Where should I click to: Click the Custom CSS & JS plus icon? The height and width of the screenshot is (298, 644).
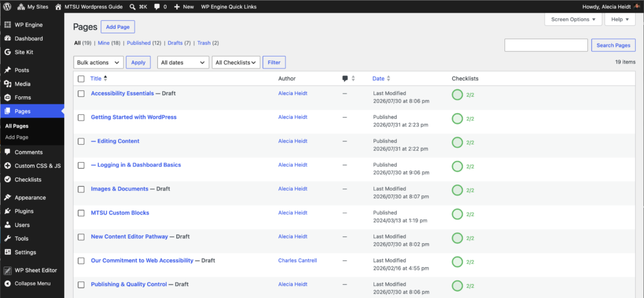pos(8,166)
